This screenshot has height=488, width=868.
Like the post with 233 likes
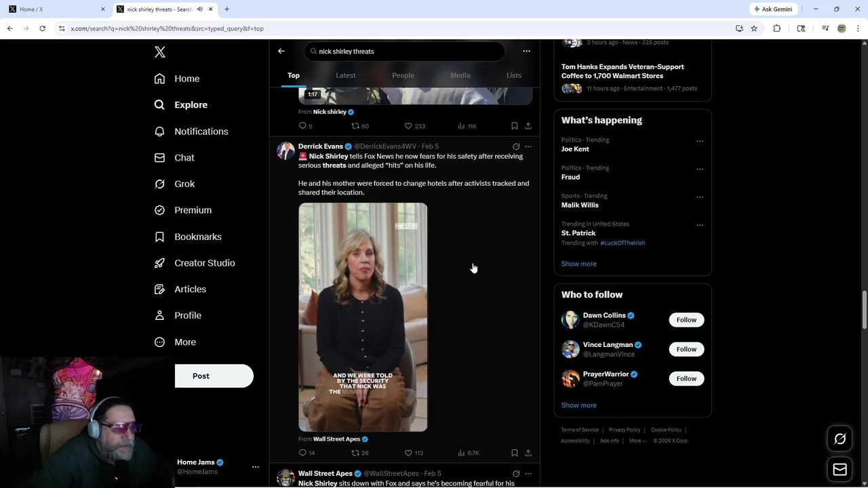pos(414,126)
